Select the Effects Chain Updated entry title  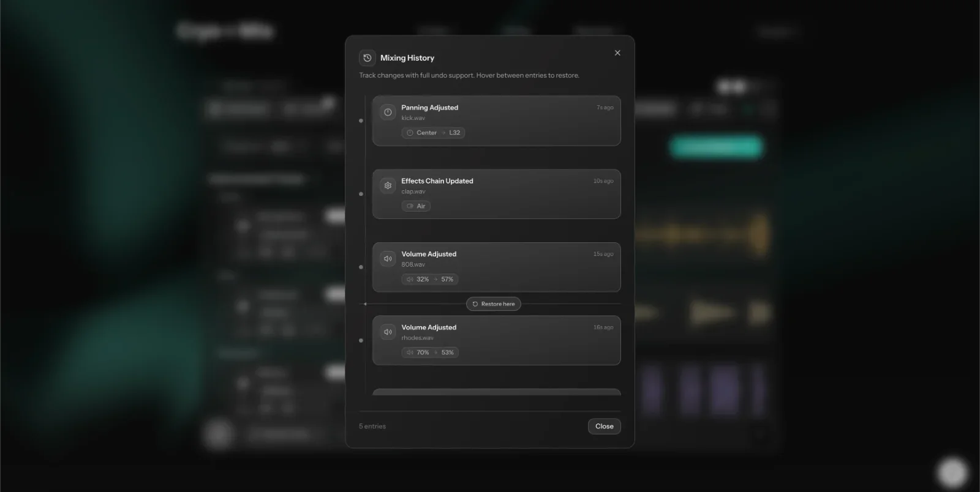click(x=437, y=181)
